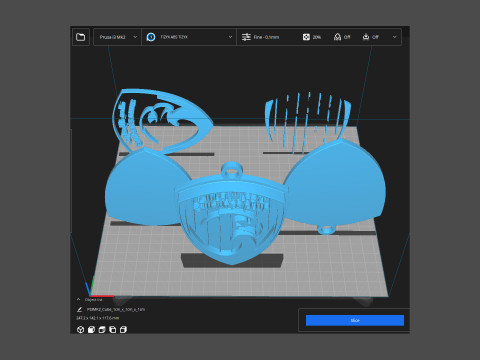Switch to the top view
The width and height of the screenshot is (480, 360).
coord(102,330)
